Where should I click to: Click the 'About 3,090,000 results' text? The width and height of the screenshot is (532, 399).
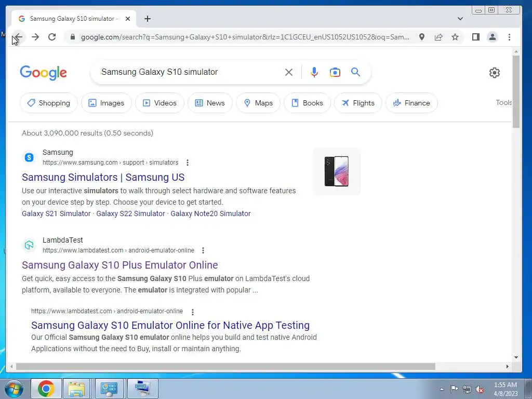coord(87,133)
